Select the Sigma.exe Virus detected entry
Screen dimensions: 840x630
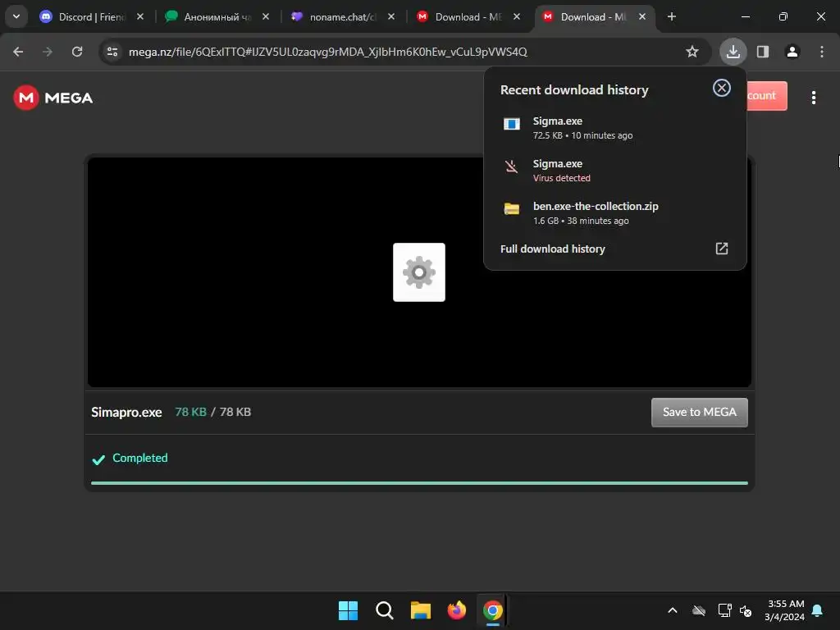click(x=615, y=171)
